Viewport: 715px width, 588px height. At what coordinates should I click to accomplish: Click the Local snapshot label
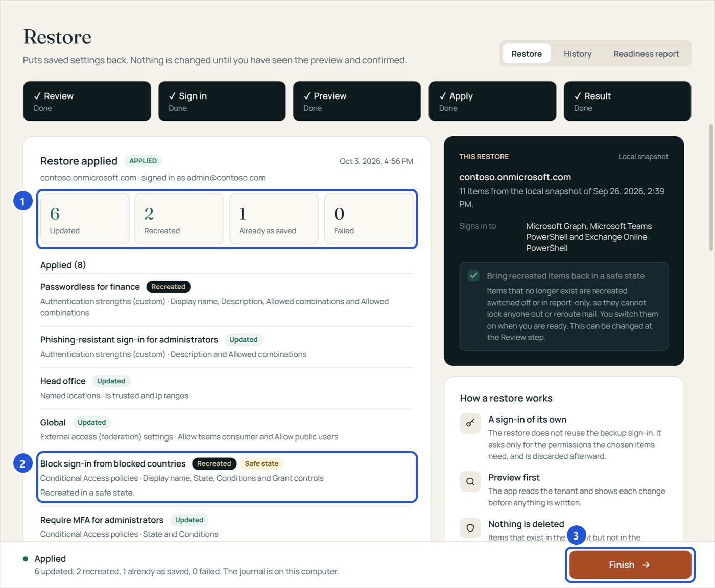coord(643,157)
